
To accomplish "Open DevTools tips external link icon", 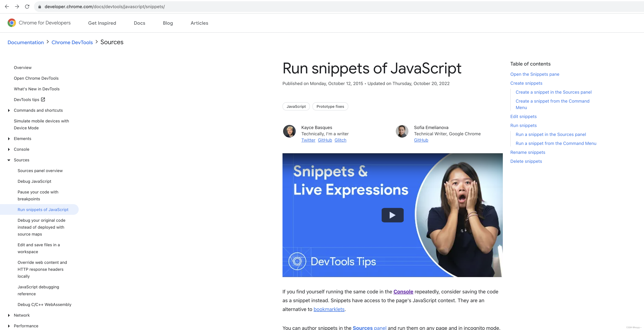I will (43, 100).
